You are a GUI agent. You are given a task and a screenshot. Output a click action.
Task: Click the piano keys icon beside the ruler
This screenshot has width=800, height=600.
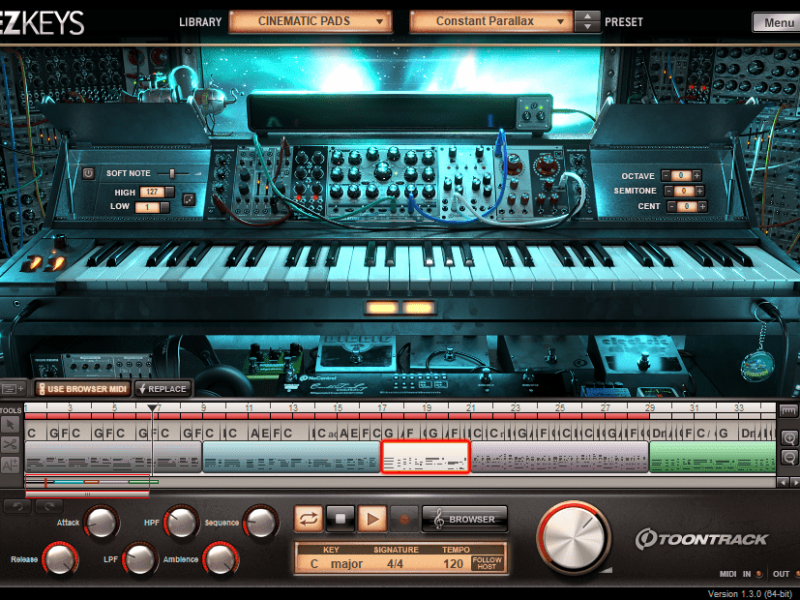[x=788, y=410]
